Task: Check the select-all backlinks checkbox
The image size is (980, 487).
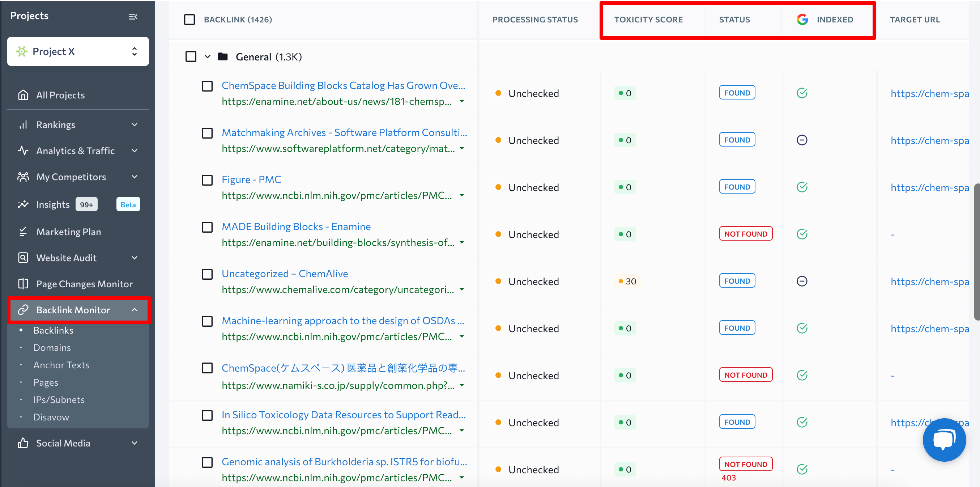Action: point(189,20)
